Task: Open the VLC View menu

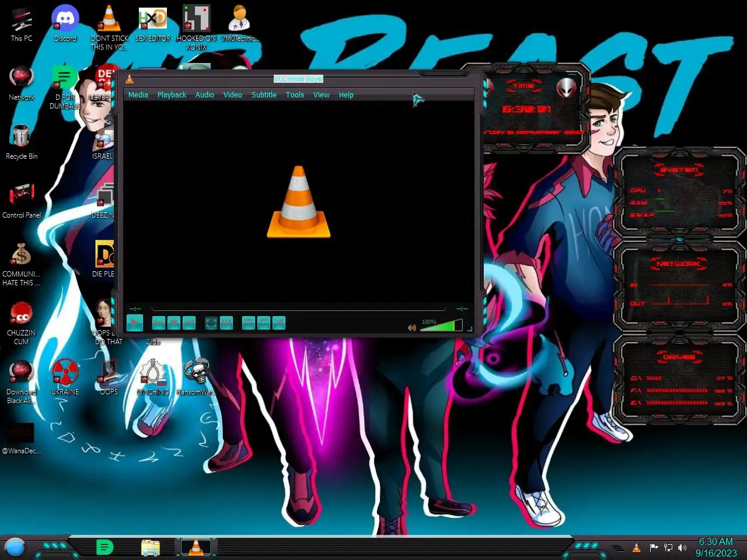Action: point(322,94)
